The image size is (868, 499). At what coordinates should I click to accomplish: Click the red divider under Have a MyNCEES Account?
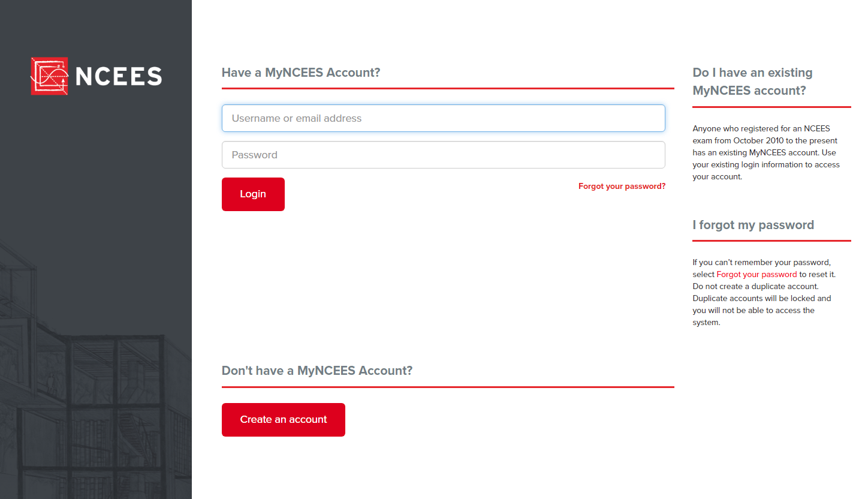(448, 88)
